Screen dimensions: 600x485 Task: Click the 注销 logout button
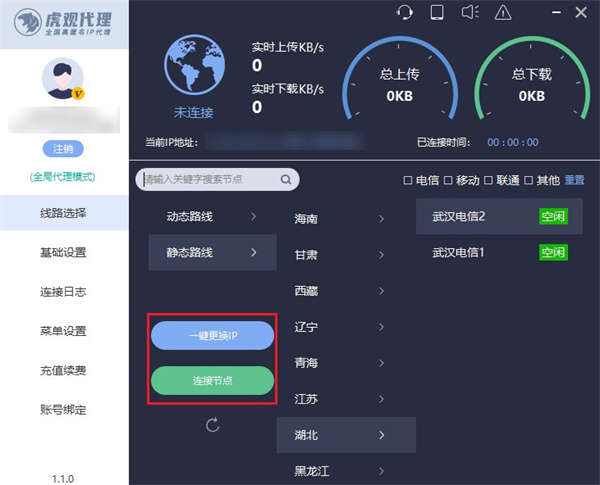tap(63, 149)
